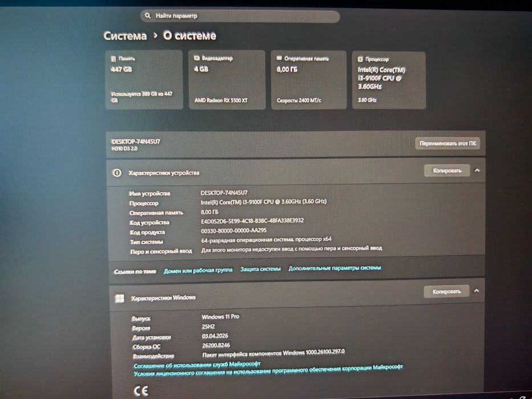
Task: Collapse the Характеристики устройства section chevron
Action: (477, 170)
